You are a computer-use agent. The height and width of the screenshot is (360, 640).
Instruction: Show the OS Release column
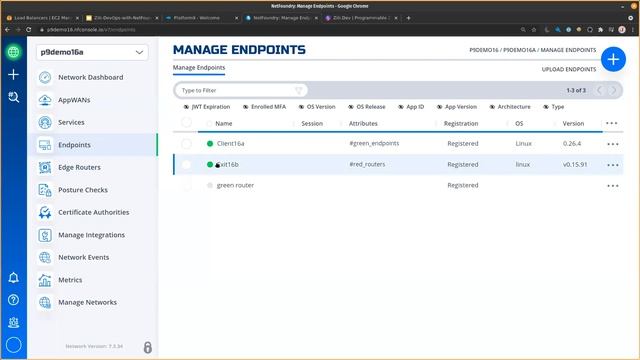click(367, 107)
